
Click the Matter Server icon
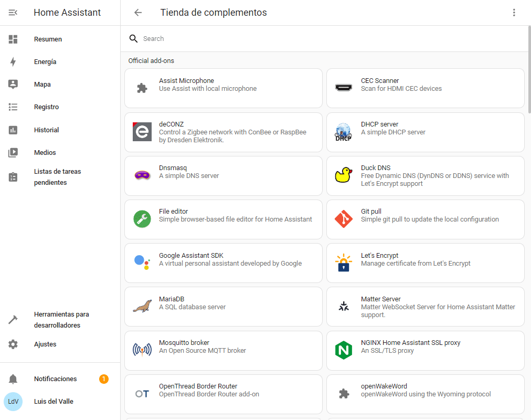343,307
